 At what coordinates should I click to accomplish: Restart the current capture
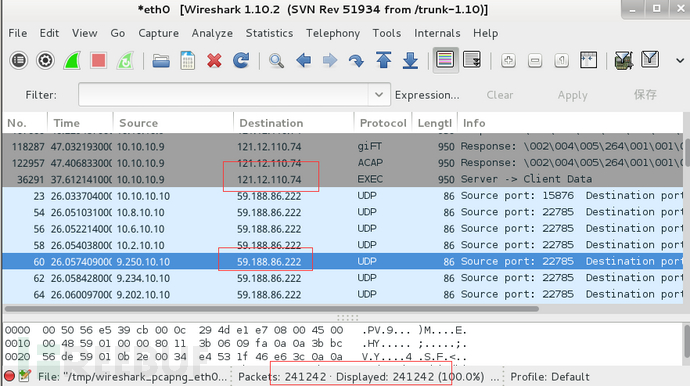click(x=125, y=60)
